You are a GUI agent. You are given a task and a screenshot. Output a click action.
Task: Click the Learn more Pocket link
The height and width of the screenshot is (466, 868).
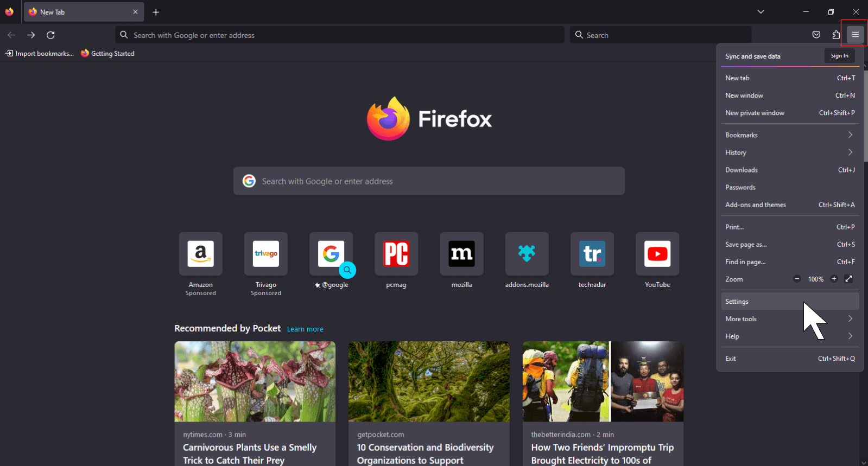[x=305, y=329]
